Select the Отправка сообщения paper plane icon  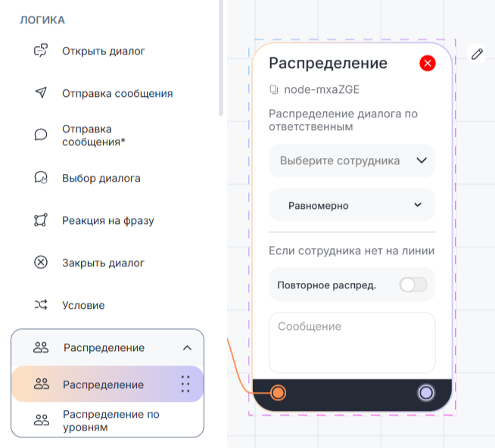click(41, 92)
